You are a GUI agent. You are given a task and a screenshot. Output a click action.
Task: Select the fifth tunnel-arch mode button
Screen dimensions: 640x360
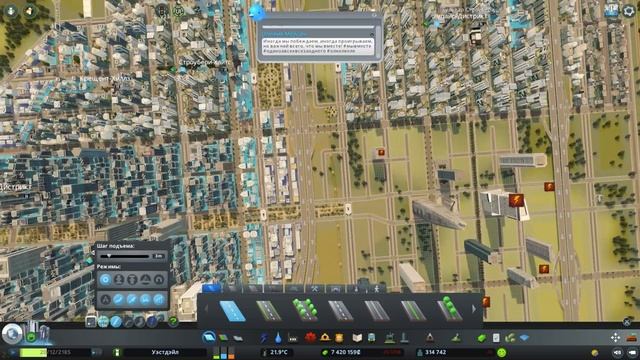point(159,280)
